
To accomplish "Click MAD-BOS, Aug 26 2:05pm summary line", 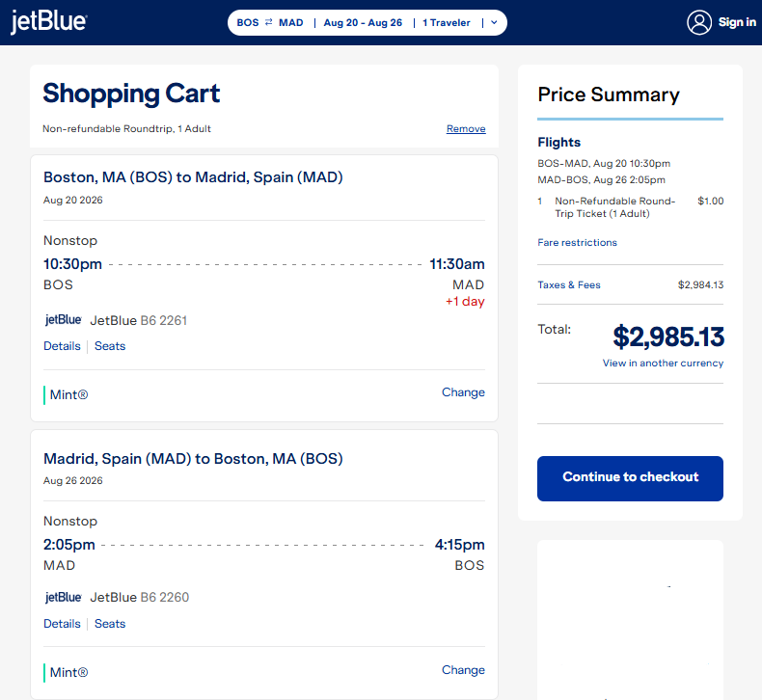I will [x=601, y=179].
